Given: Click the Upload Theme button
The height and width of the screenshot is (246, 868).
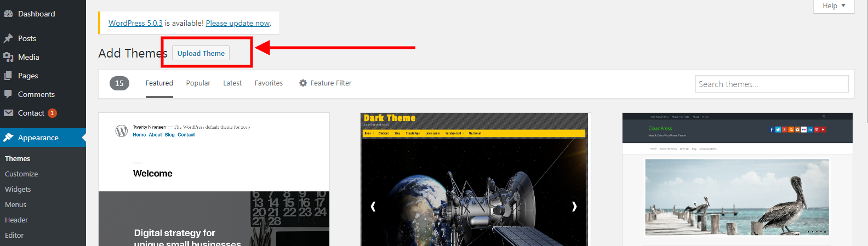Looking at the screenshot, I should [x=201, y=53].
